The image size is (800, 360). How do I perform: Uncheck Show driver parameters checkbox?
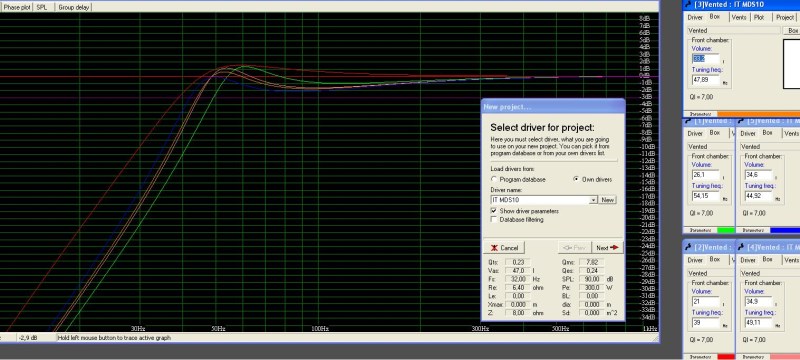coord(494,211)
